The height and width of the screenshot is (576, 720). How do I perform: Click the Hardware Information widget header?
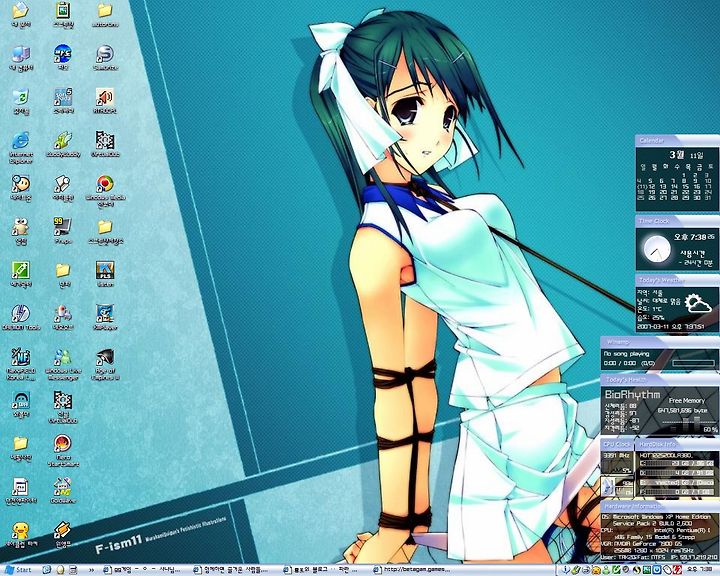660,506
